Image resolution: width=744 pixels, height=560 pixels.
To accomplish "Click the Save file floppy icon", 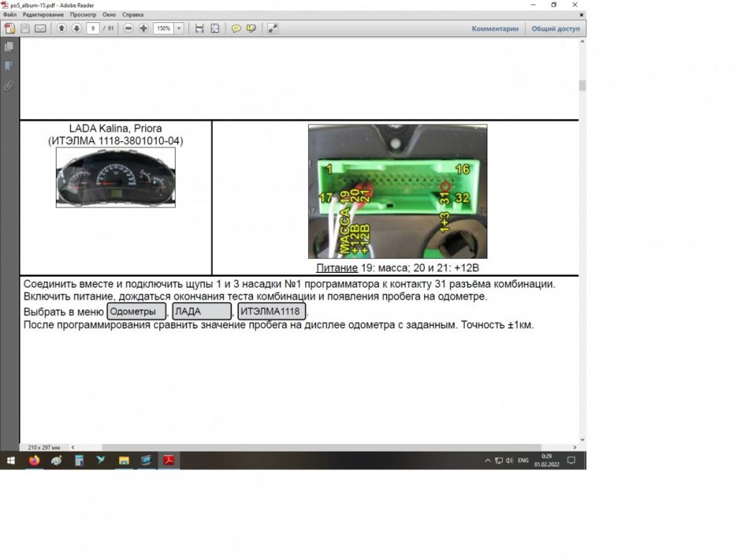I will click(x=25, y=28).
